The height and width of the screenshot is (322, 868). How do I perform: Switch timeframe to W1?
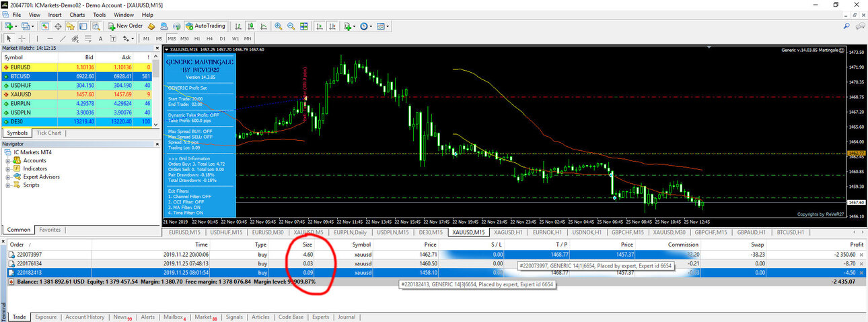(236, 38)
